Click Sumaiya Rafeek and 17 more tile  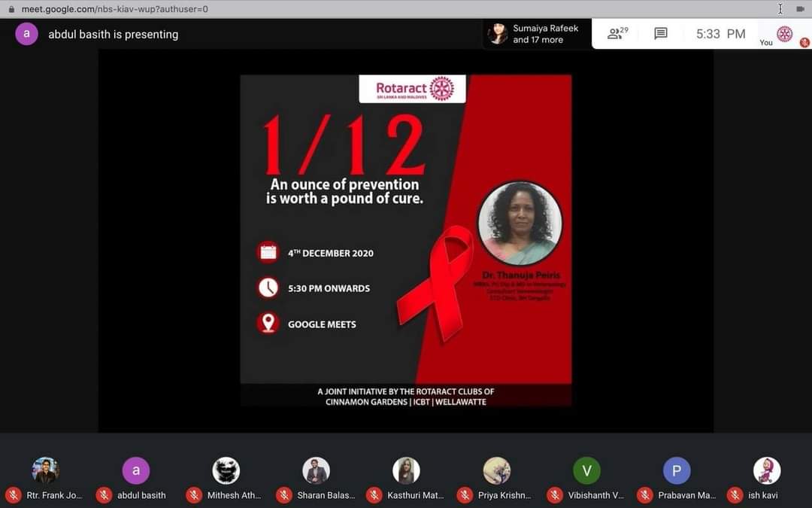(537, 34)
